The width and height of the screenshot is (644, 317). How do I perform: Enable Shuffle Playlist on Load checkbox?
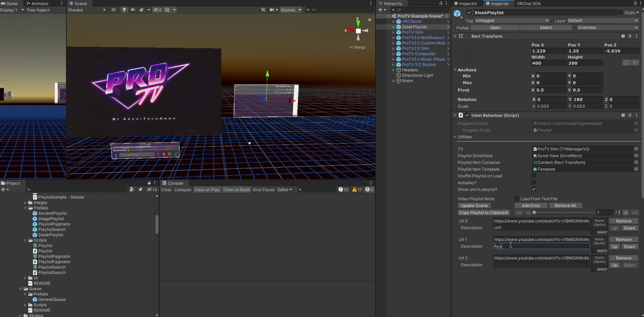(x=534, y=176)
